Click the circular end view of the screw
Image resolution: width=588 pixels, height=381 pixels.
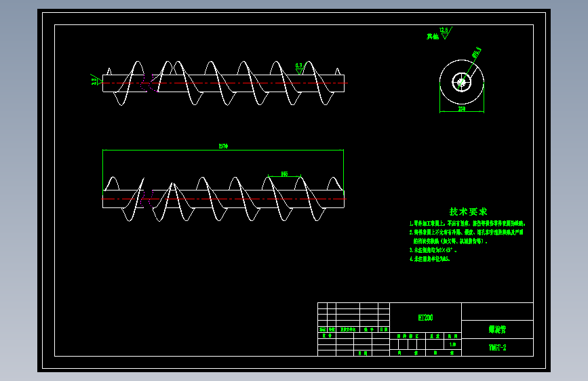click(x=462, y=82)
